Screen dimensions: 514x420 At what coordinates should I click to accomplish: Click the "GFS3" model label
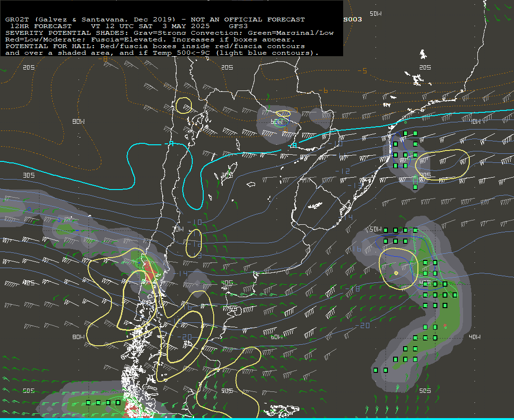pos(238,26)
